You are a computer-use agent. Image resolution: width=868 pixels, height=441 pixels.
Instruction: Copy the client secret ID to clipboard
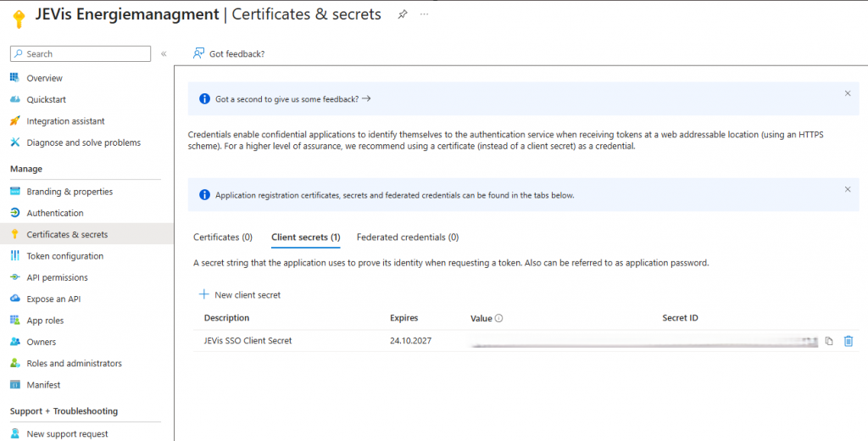click(x=829, y=341)
